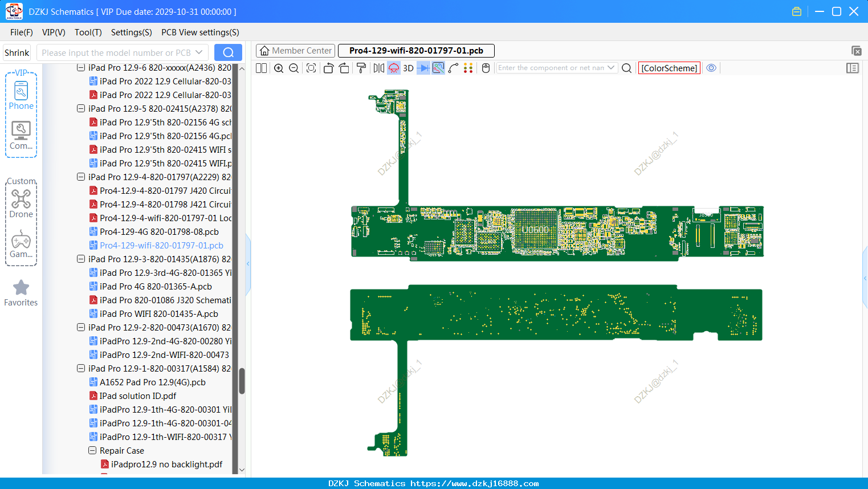Toggle the right side panel
The width and height of the screenshot is (868, 489).
pyautogui.click(x=853, y=68)
